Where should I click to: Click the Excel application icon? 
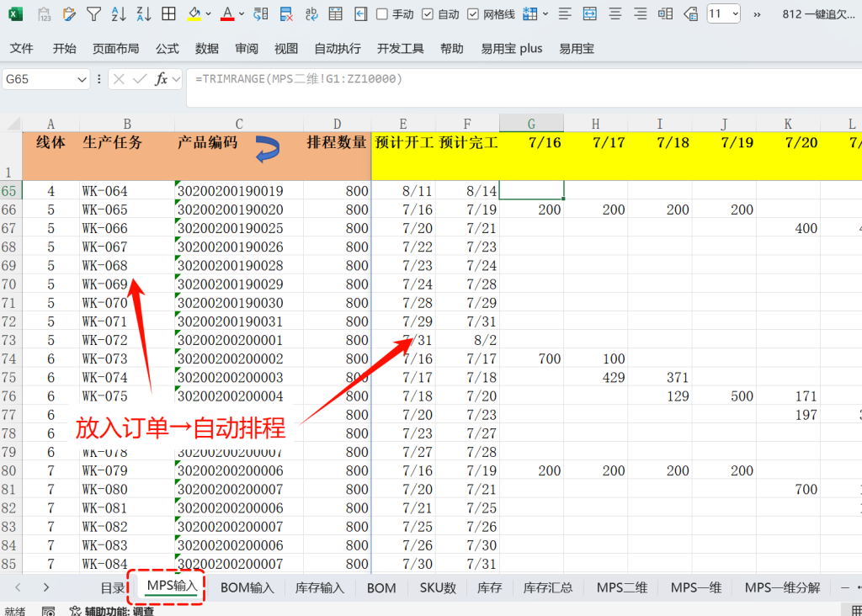(15, 13)
